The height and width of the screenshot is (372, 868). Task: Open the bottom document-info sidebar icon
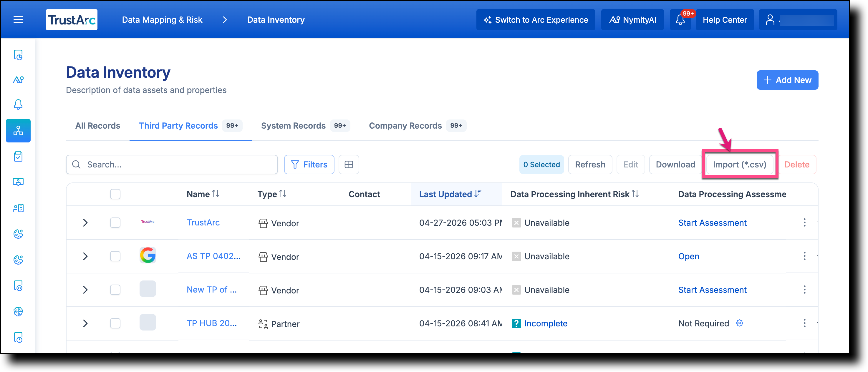[18, 337]
